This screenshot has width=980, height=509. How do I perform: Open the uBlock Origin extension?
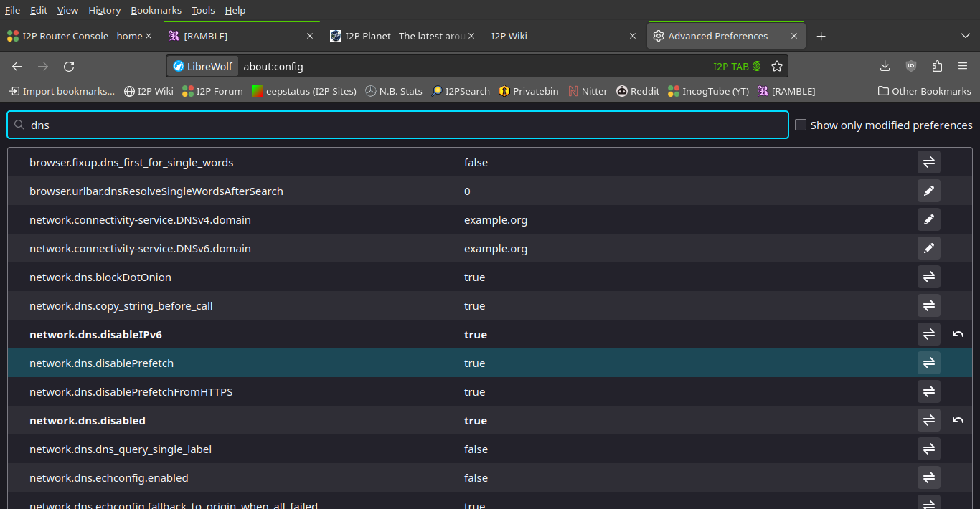(910, 66)
